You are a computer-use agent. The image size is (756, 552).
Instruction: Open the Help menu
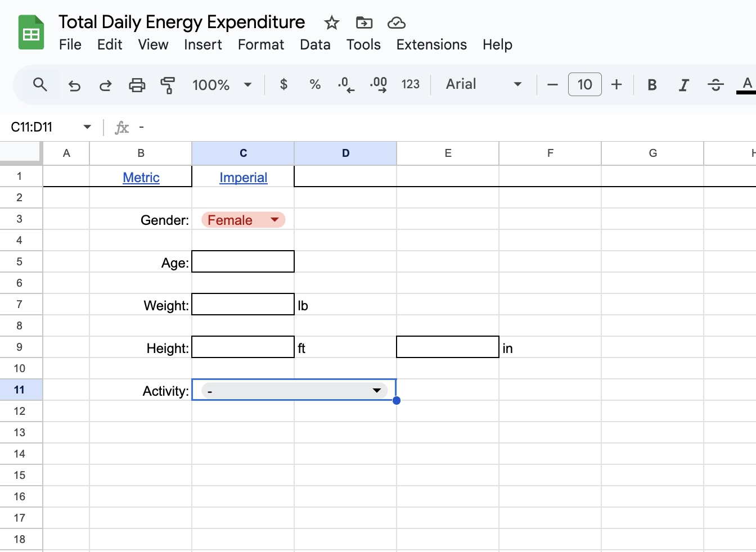pyautogui.click(x=497, y=45)
